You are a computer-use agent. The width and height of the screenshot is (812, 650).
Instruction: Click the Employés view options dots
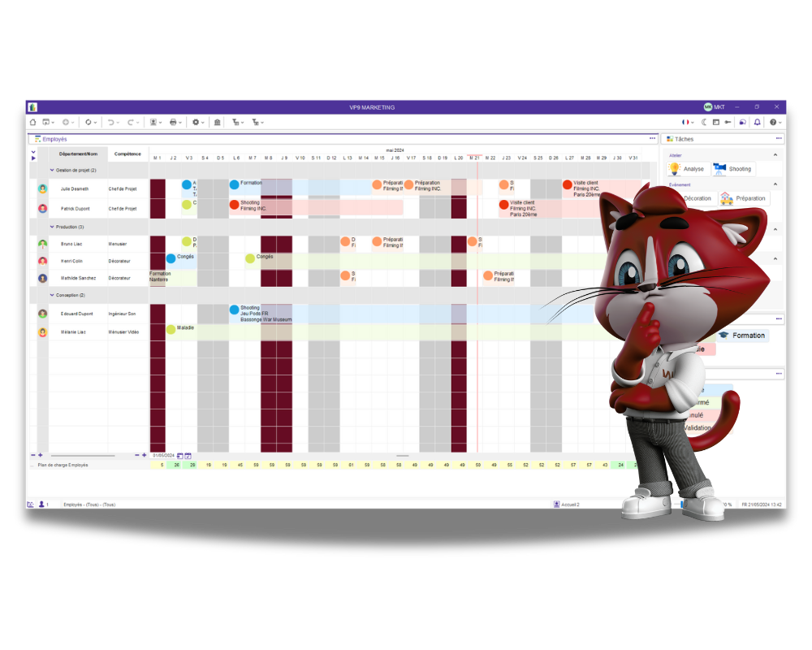point(652,138)
